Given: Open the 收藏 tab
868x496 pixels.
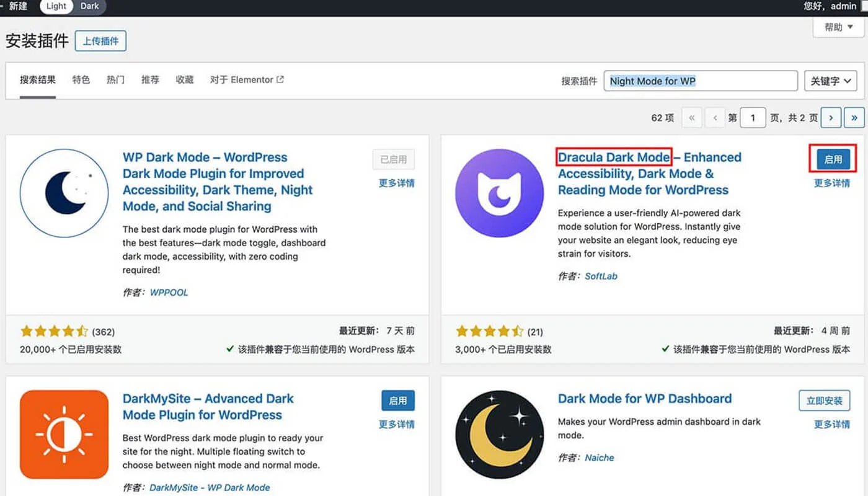Looking at the screenshot, I should coord(184,79).
